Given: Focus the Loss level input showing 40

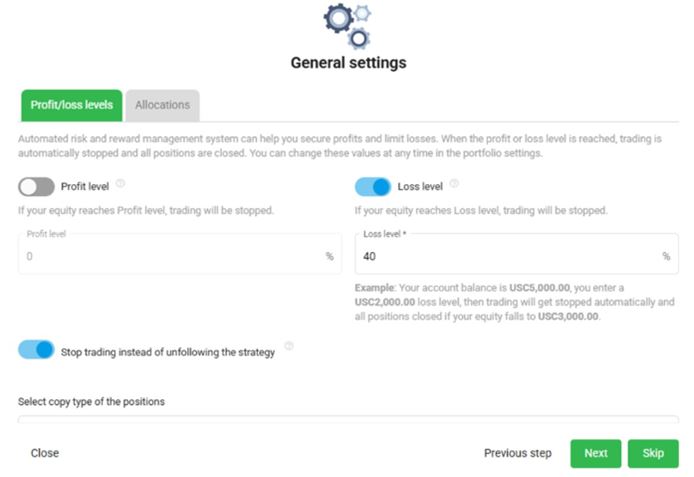Looking at the screenshot, I should (x=505, y=257).
